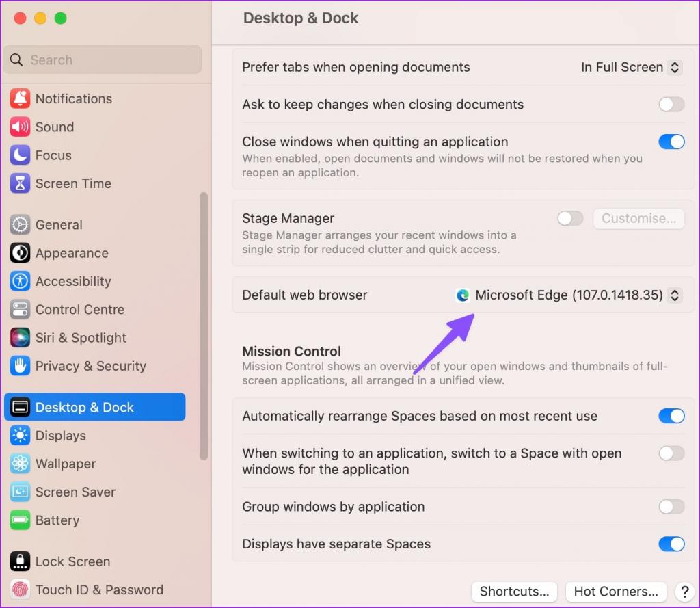The image size is (700, 608).
Task: Click the Focus moon icon
Action: (20, 155)
